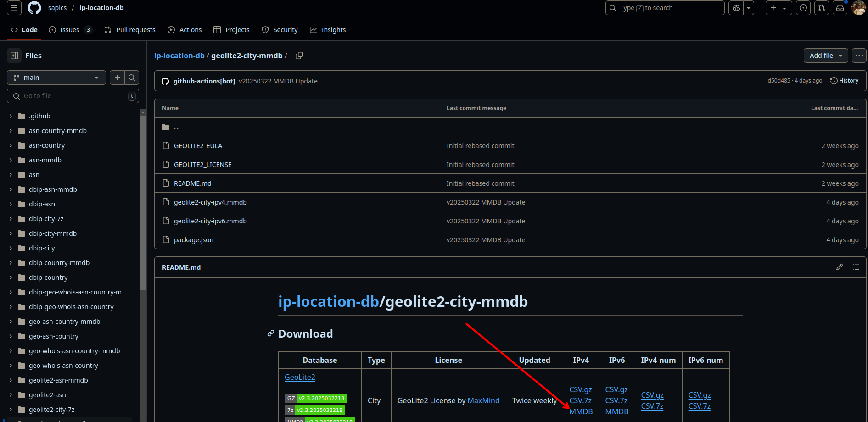This screenshot has width=868, height=422.
Task: Open ip-location-db link in README title
Action: coord(329,301)
